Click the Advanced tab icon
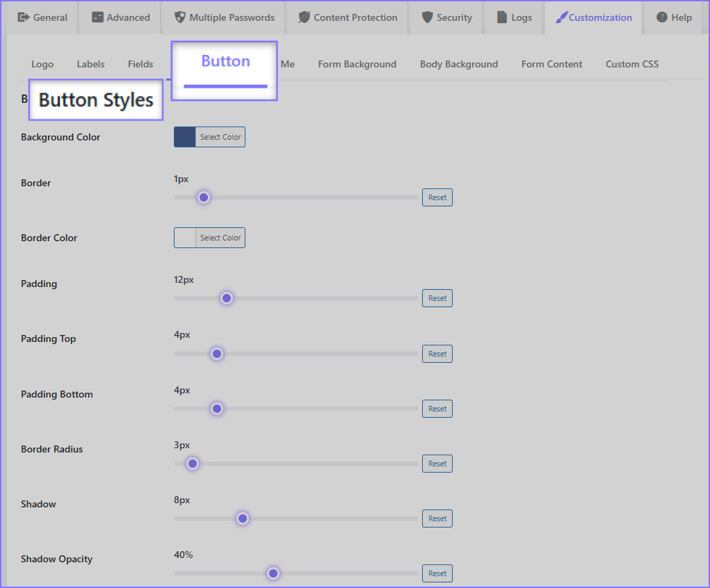Image resolution: width=710 pixels, height=588 pixels. tap(98, 17)
